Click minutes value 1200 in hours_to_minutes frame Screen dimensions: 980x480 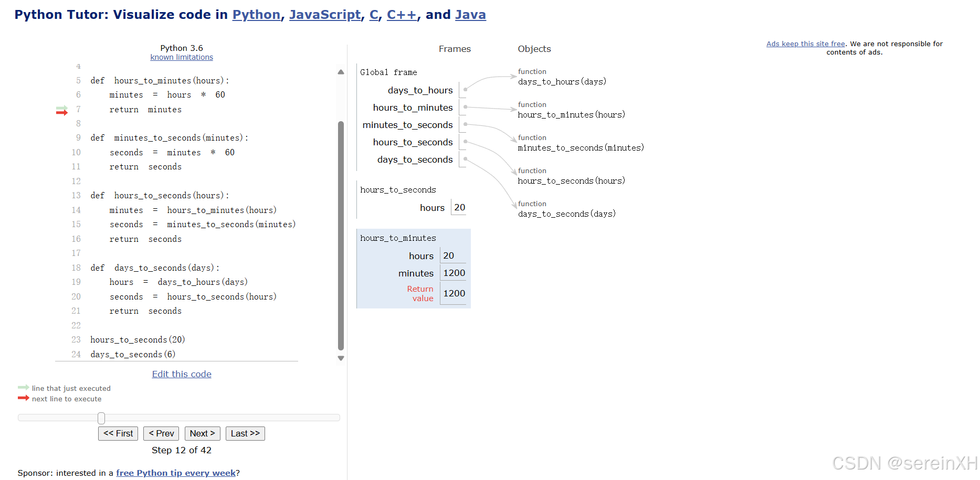point(454,273)
